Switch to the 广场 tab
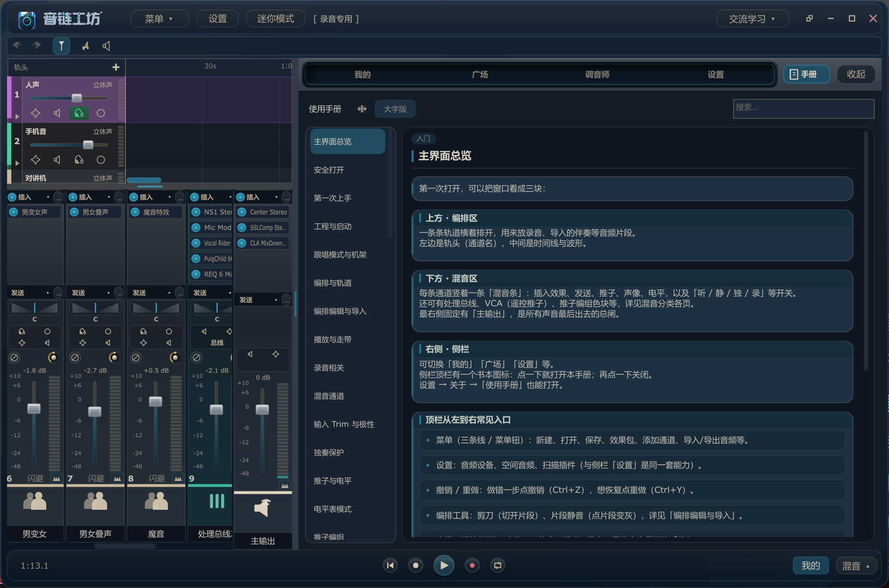889x588 pixels. 480,74
